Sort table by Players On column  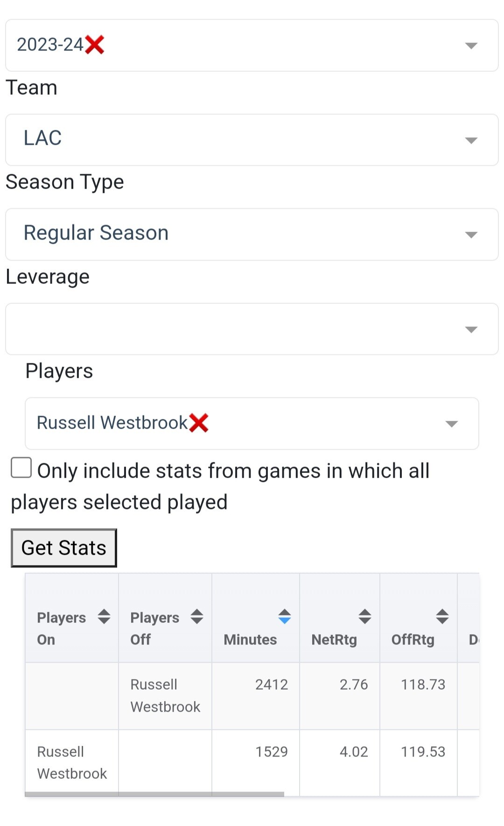point(104,617)
